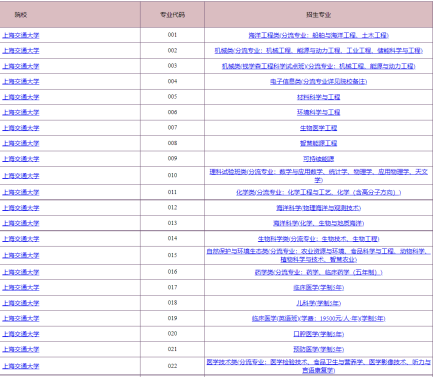This screenshot has width=433, height=377.
Task: Click 上海交通大学 link in row 008
Action: [21, 143]
